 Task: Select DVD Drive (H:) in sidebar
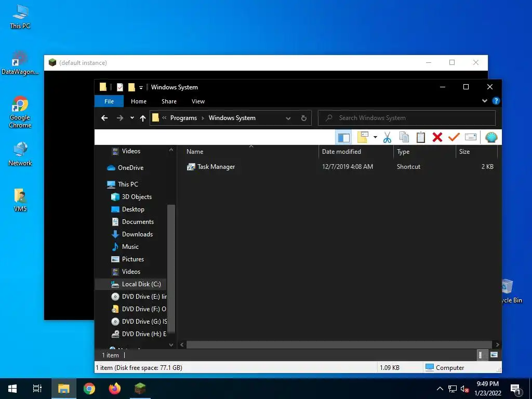click(139, 334)
